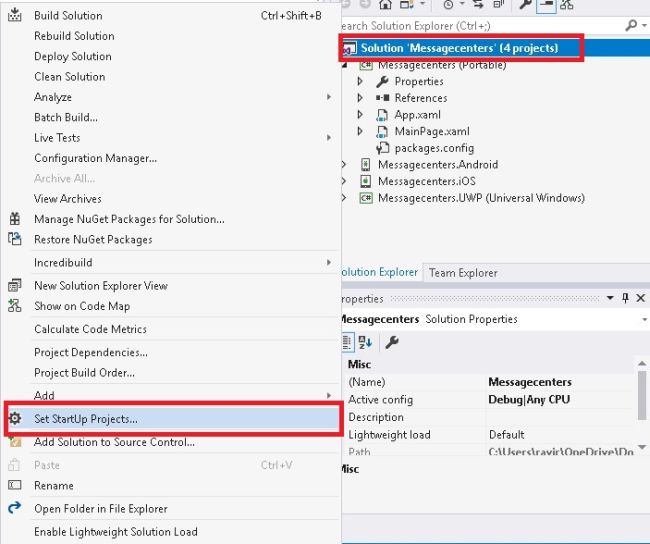Switch to the Solution Explorer tab
650x544 pixels.
[379, 272]
